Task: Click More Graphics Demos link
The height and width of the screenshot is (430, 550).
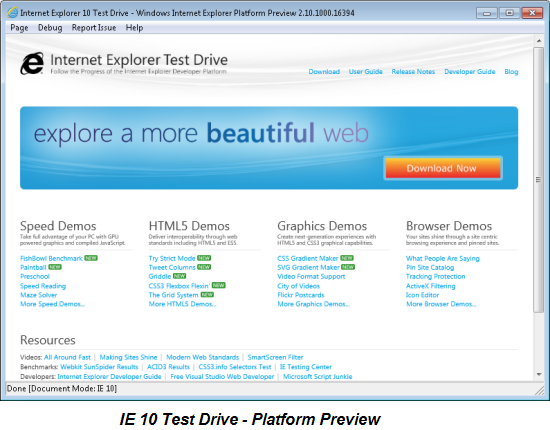Action: click(314, 304)
